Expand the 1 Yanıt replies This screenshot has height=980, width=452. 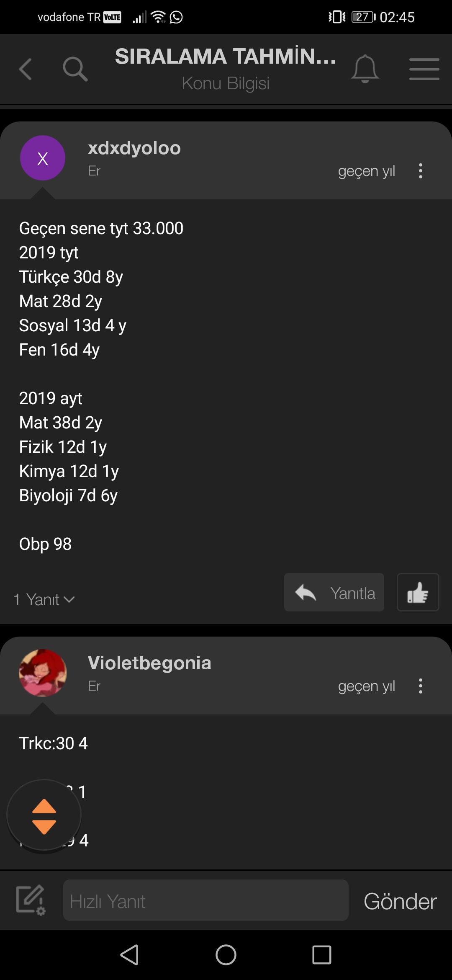tap(44, 600)
